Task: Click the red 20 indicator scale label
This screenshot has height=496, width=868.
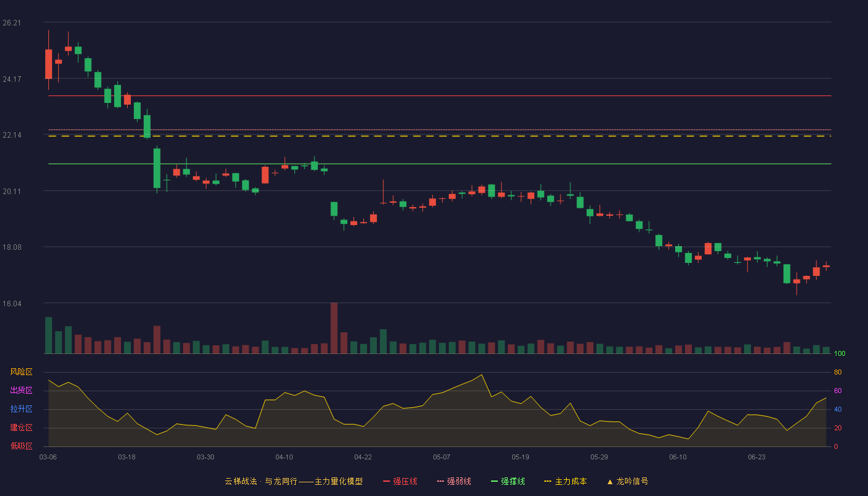Action: (x=838, y=428)
